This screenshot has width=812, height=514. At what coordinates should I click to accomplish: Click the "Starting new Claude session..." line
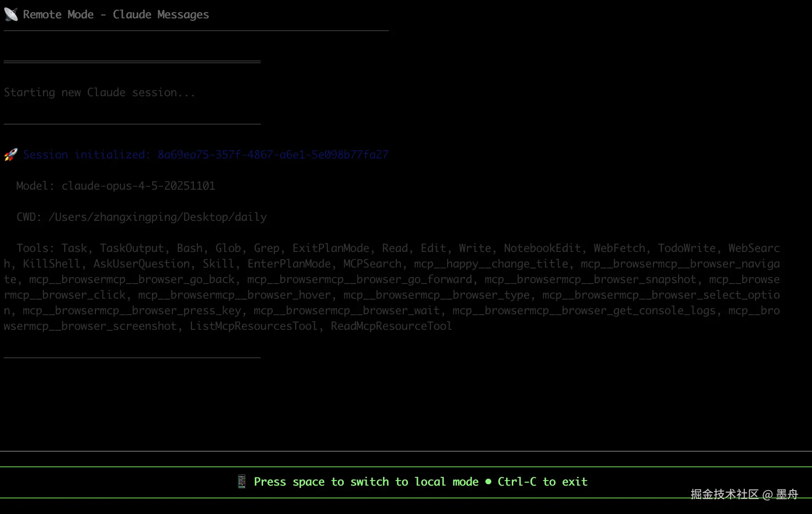tap(99, 93)
